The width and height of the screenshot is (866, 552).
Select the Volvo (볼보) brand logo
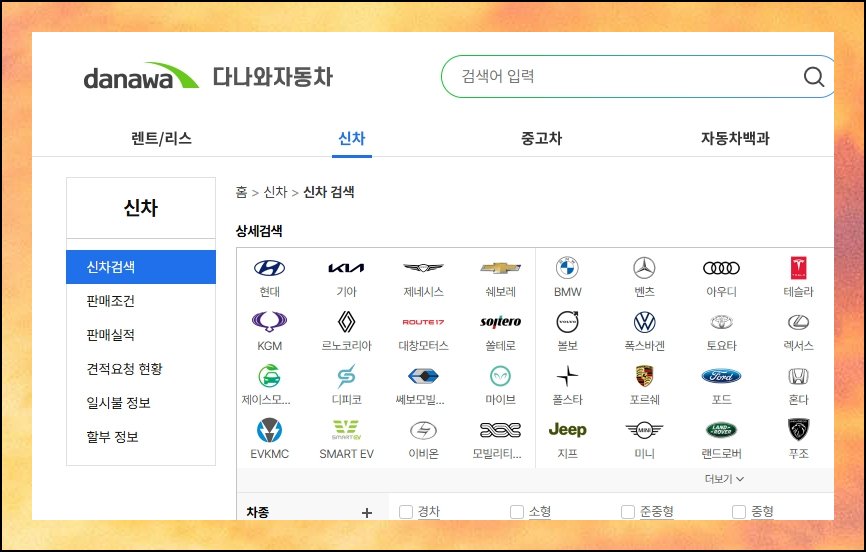[x=567, y=322]
